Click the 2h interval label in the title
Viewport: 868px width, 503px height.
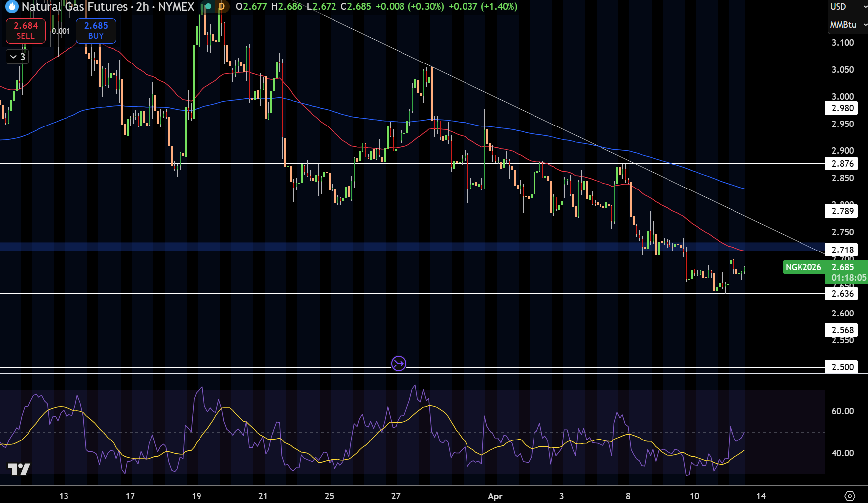143,7
